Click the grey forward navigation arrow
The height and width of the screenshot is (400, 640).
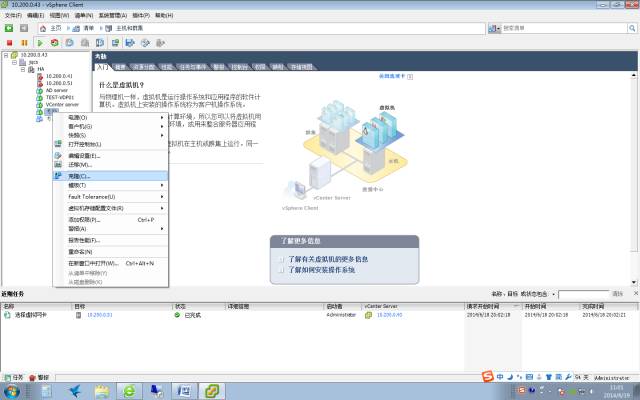click(x=24, y=28)
